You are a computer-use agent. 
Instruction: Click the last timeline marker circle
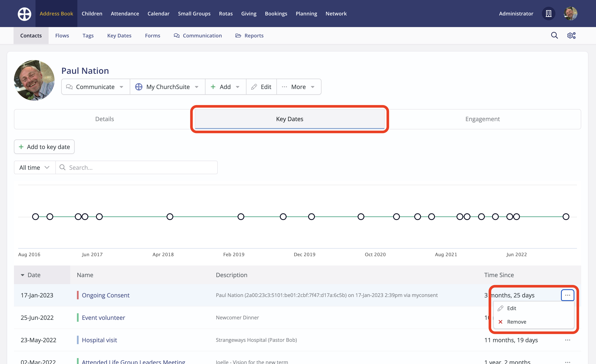click(x=566, y=217)
